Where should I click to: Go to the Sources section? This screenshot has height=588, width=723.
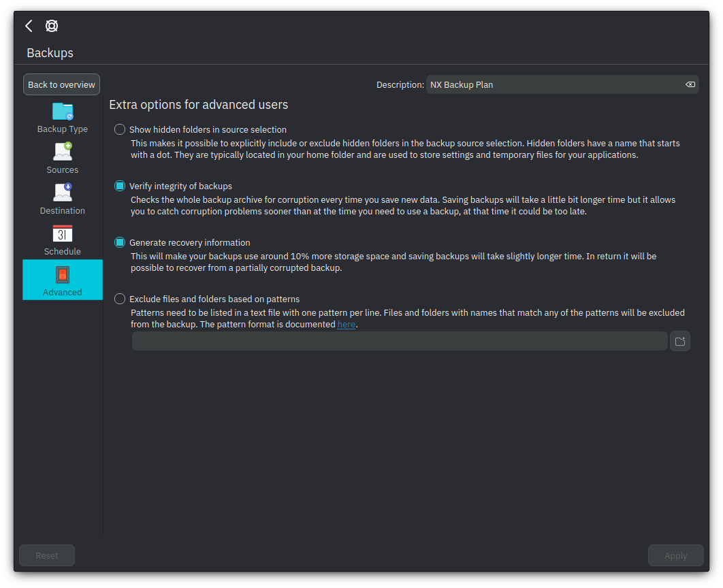(63, 158)
